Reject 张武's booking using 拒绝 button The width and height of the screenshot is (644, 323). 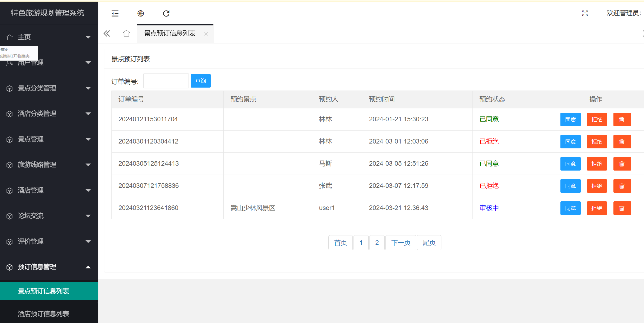pyautogui.click(x=597, y=186)
